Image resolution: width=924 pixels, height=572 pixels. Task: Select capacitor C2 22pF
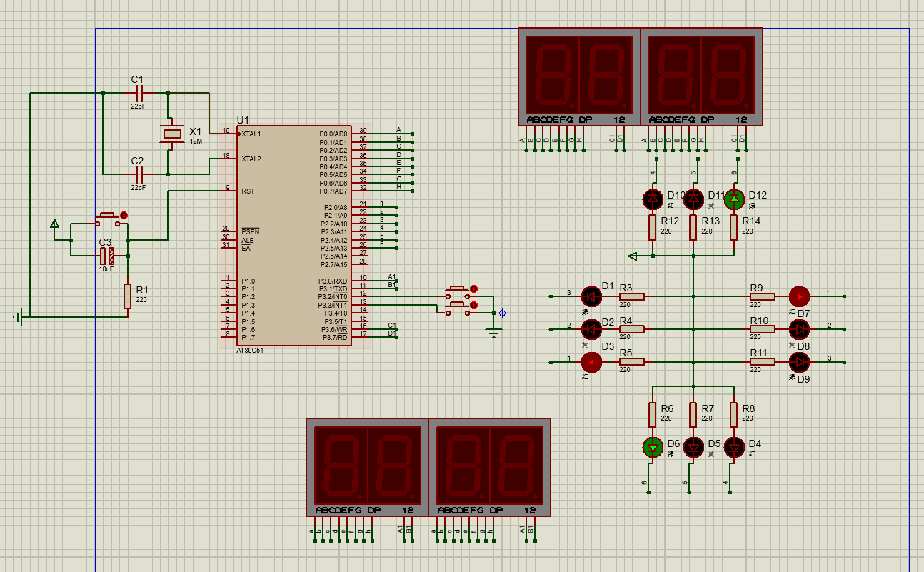139,174
